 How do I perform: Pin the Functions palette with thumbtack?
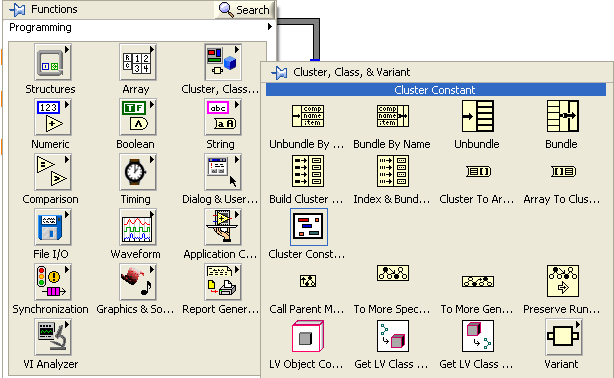17,9
